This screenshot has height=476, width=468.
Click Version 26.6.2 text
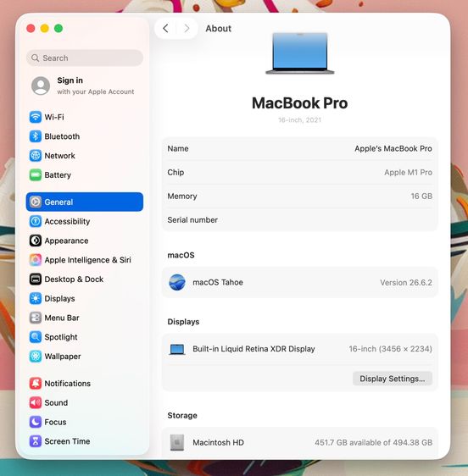click(x=406, y=283)
